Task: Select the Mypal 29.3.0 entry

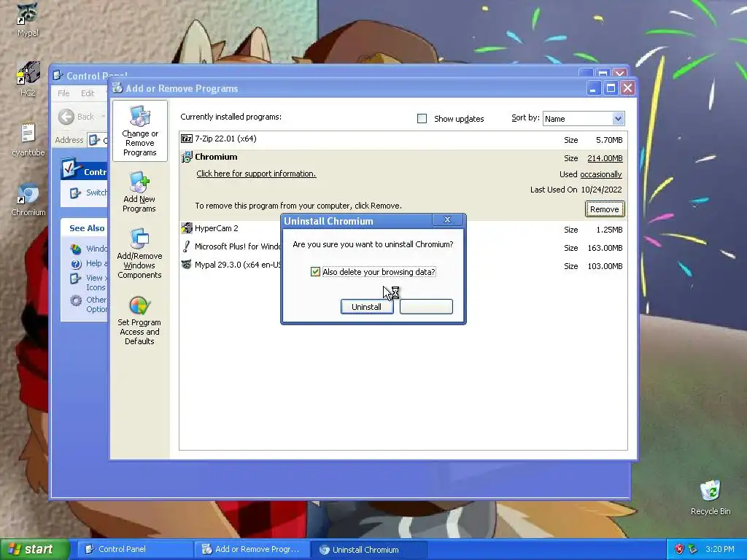Action: pos(403,265)
